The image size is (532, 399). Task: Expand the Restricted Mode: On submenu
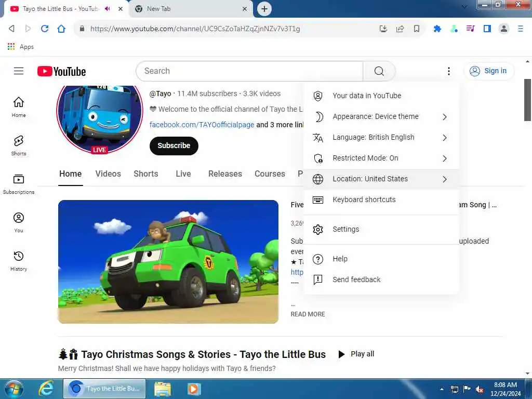[381, 158]
